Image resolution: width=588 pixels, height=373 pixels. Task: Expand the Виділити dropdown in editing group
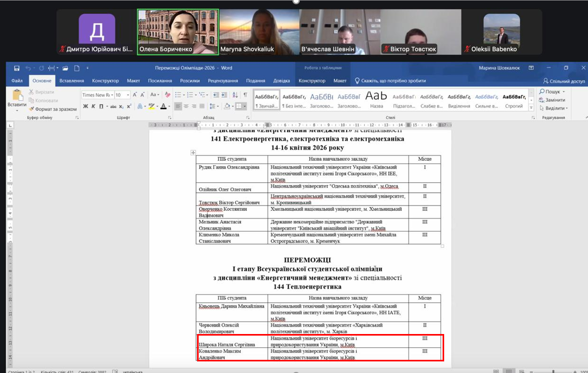click(554, 109)
